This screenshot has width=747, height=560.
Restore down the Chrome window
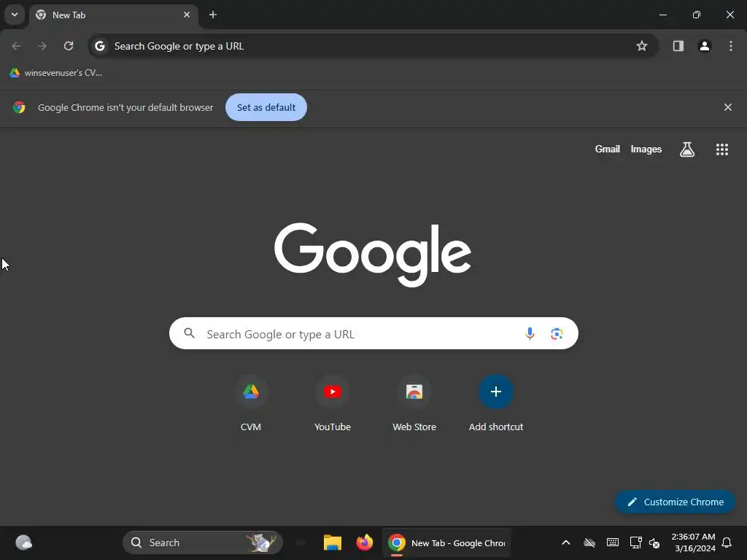tap(696, 15)
